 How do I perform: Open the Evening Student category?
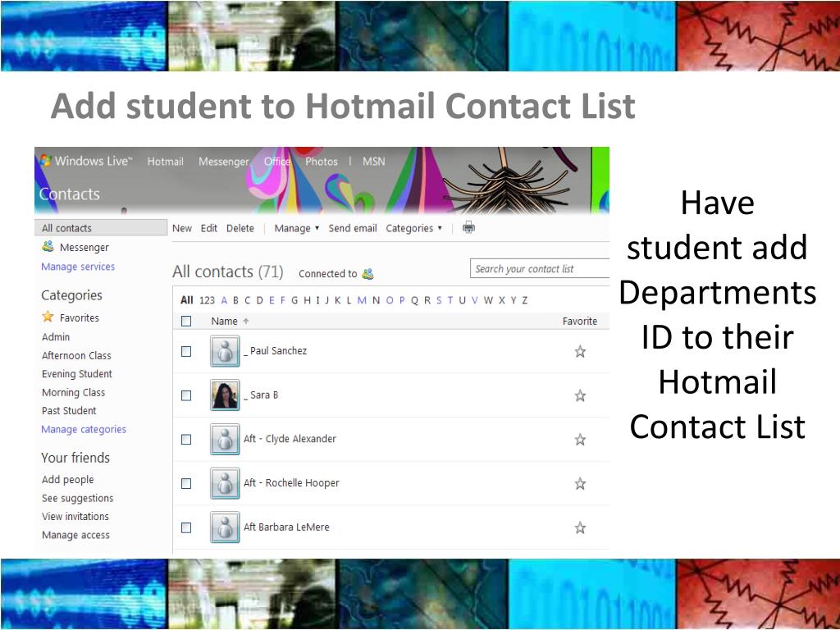(x=77, y=373)
